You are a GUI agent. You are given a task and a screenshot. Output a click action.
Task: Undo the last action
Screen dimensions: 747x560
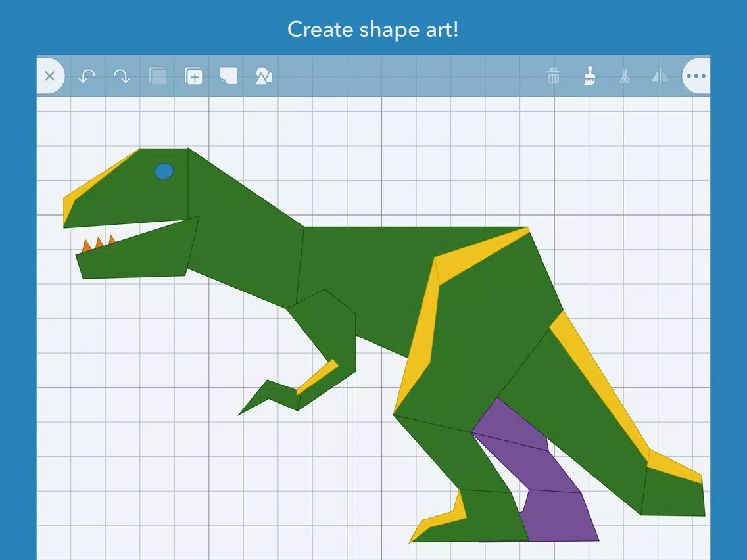86,76
